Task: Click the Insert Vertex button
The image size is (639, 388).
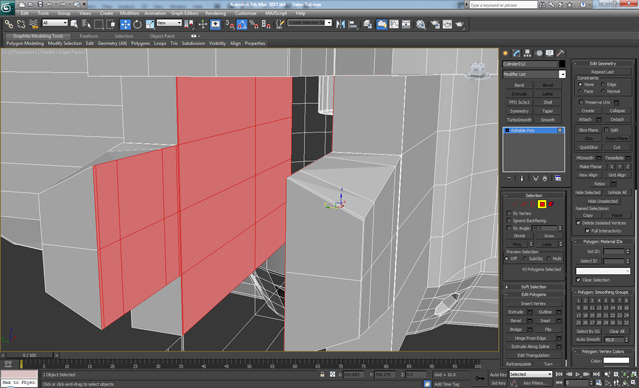Action: [x=533, y=304]
